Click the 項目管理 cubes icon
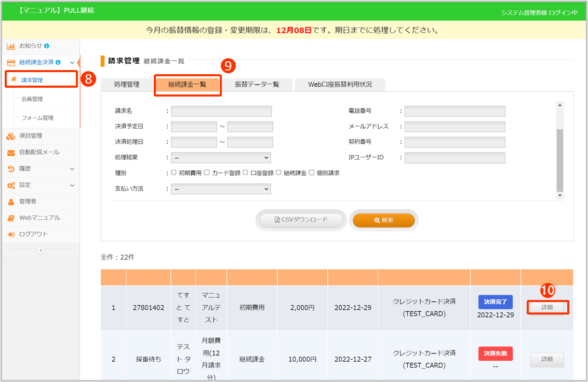Image resolution: width=588 pixels, height=382 pixels. tap(10, 136)
